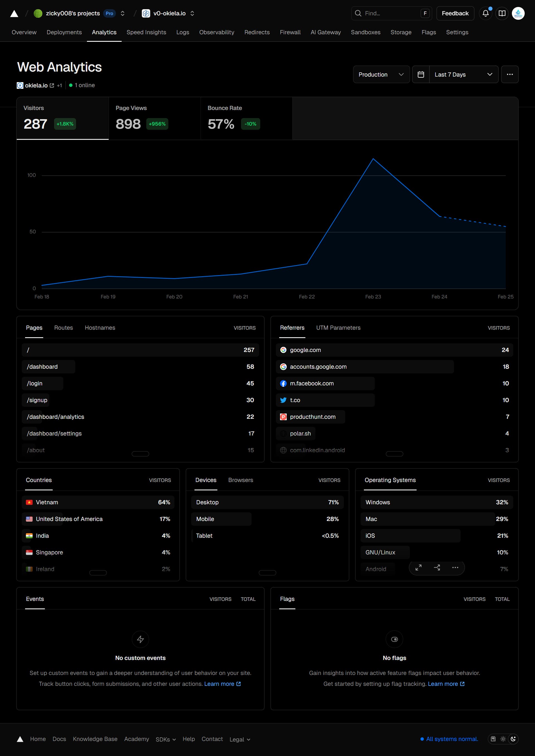
Task: Open three-dot menu in Operating Systems panel
Action: coord(455,567)
